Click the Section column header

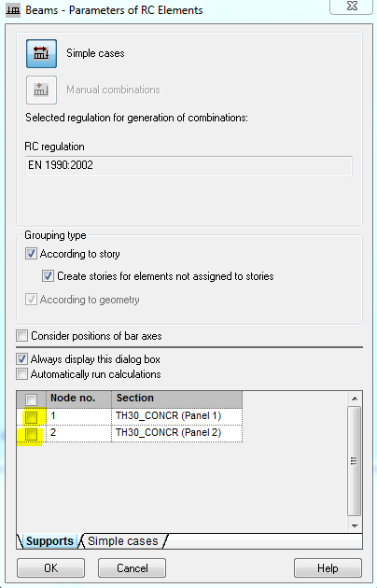(x=177, y=399)
